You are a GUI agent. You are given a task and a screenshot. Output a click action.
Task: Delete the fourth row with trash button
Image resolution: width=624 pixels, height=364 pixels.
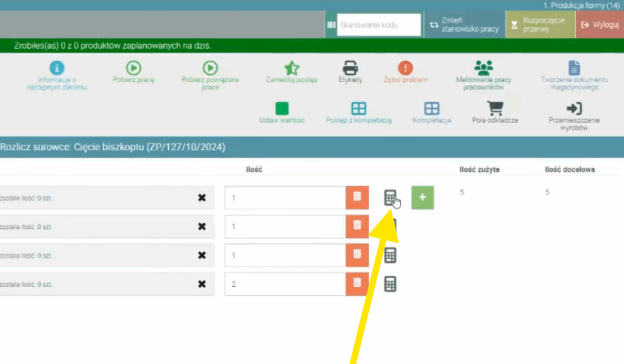[x=357, y=284]
